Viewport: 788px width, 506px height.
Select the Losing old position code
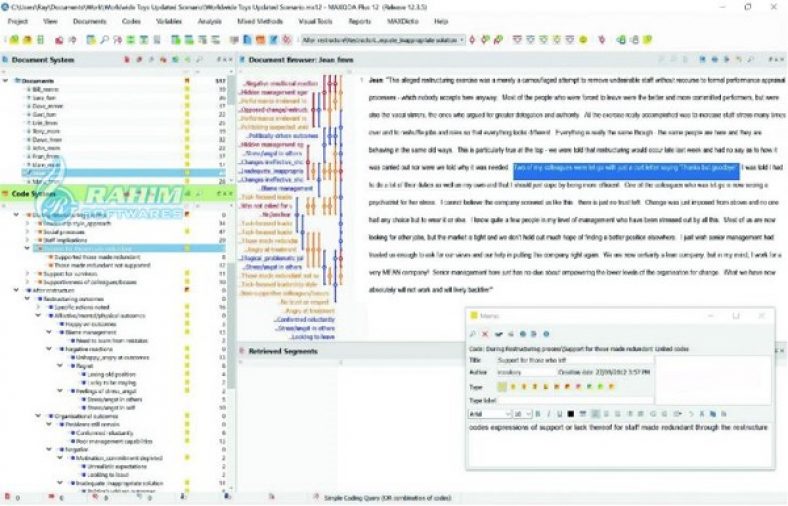point(112,374)
